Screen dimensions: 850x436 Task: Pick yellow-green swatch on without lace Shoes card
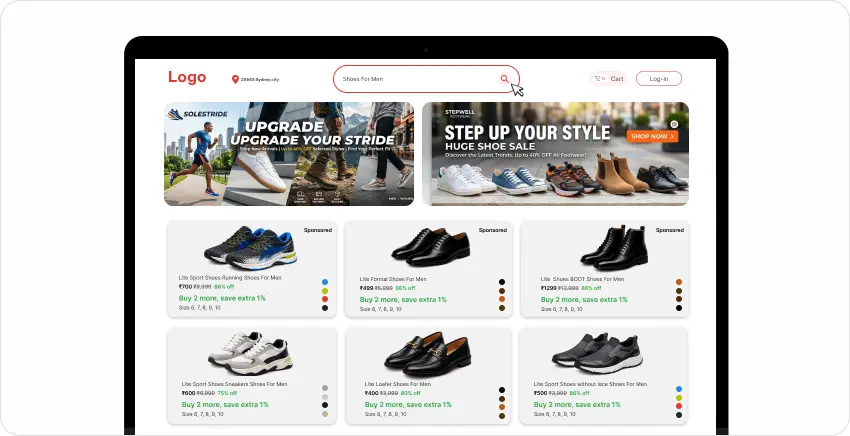(679, 397)
